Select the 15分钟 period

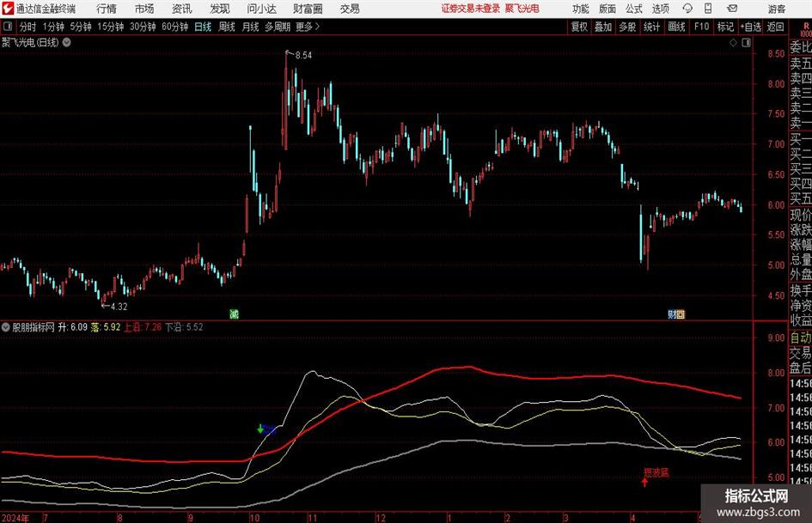(111, 27)
